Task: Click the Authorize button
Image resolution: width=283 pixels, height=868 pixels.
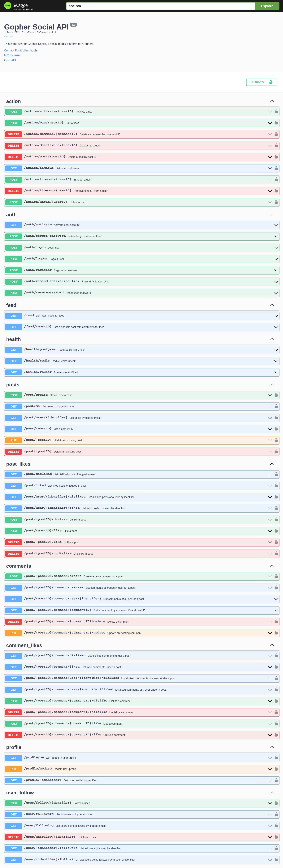Action: click(262, 82)
